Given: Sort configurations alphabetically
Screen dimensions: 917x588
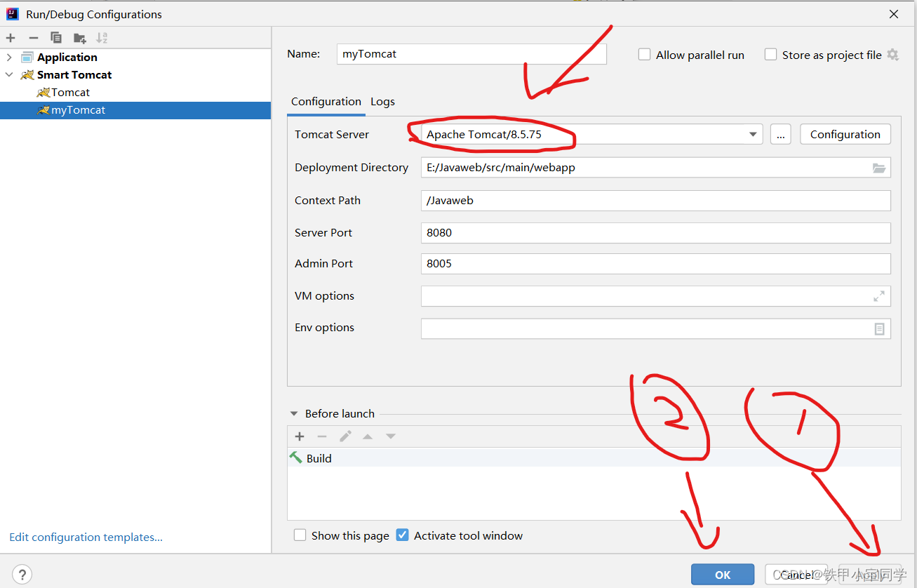Looking at the screenshot, I should (x=102, y=38).
